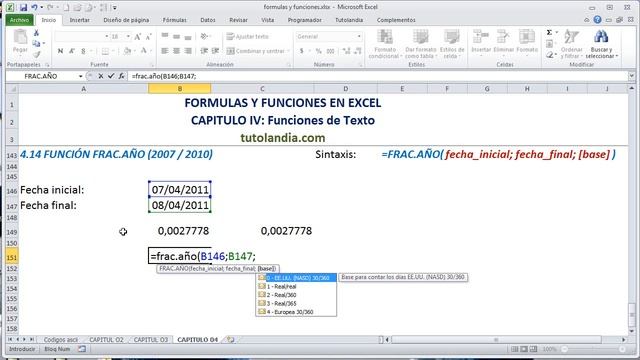Viewport: 640px width, 360px height.
Task: Align text right in cell
Action: point(188,51)
